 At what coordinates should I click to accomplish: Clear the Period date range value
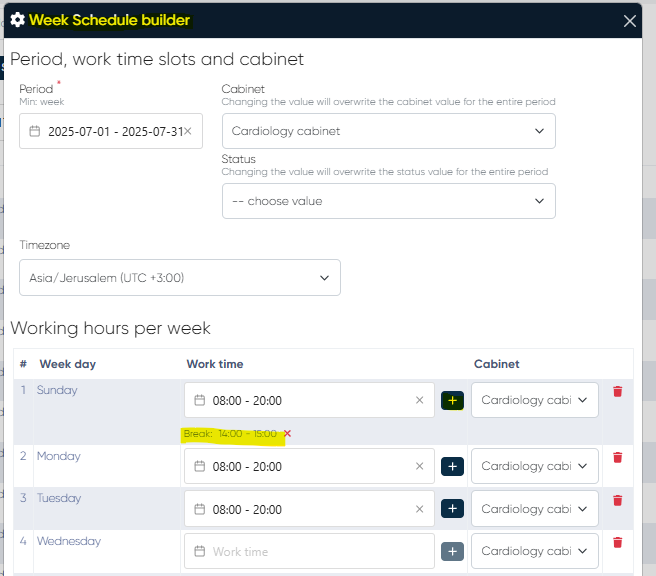(x=187, y=131)
